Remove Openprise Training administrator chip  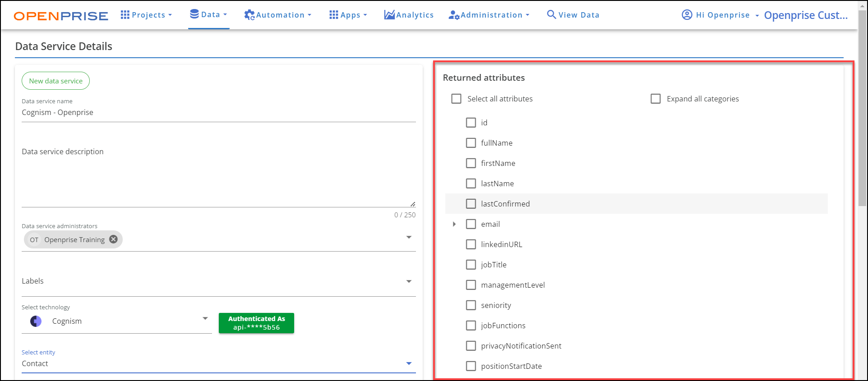114,239
